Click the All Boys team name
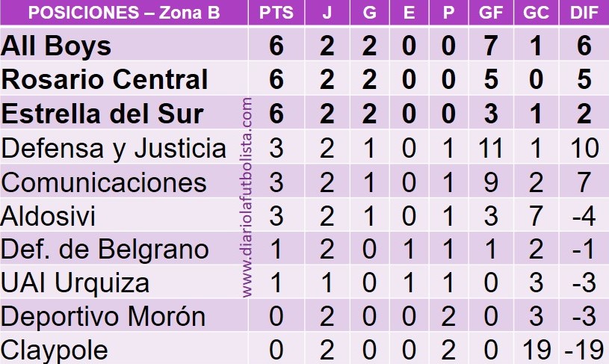This screenshot has height=364, width=609. [x=56, y=46]
